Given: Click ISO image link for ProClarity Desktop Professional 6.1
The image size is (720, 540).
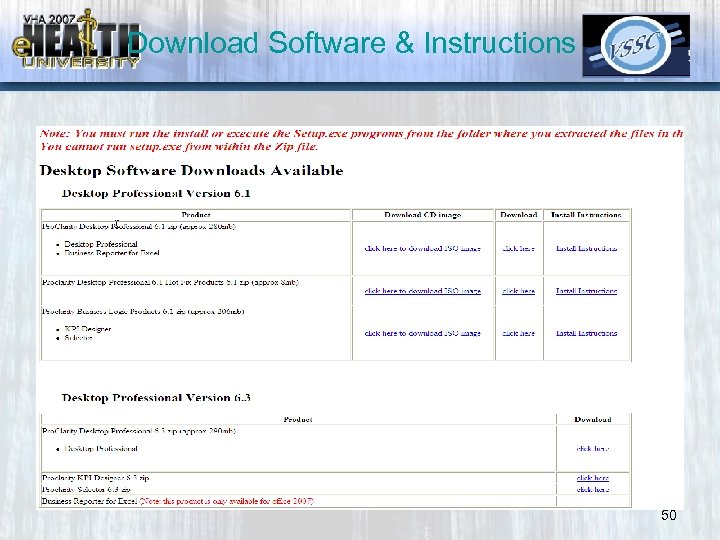Looking at the screenshot, I should 422,248.
